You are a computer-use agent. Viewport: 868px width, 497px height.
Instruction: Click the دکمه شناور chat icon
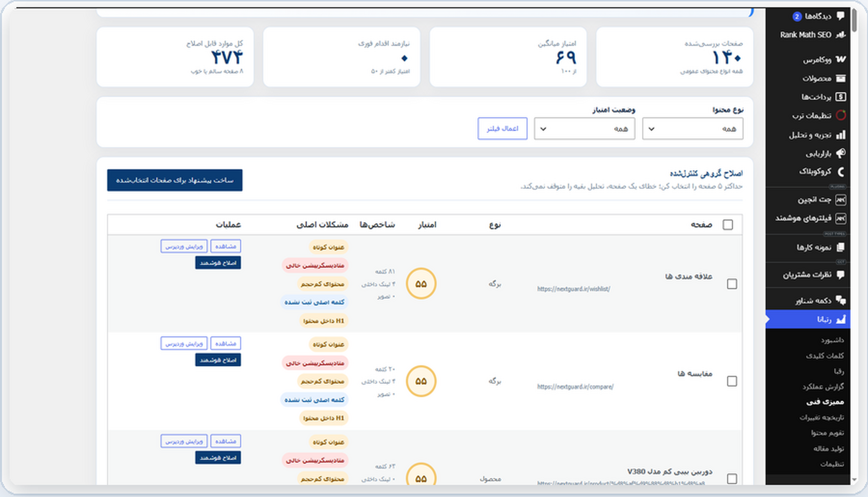coord(841,301)
